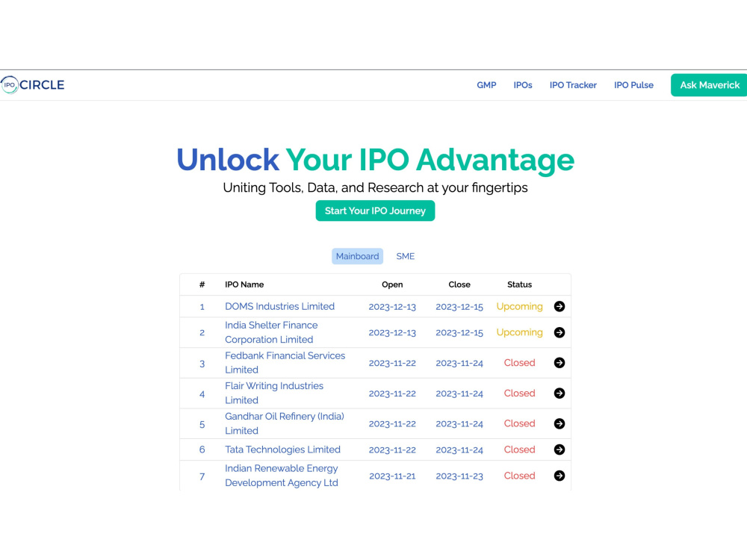Open arrow icon for India Shelter Finance row
Viewport: 747px width, 560px height.
(560, 332)
